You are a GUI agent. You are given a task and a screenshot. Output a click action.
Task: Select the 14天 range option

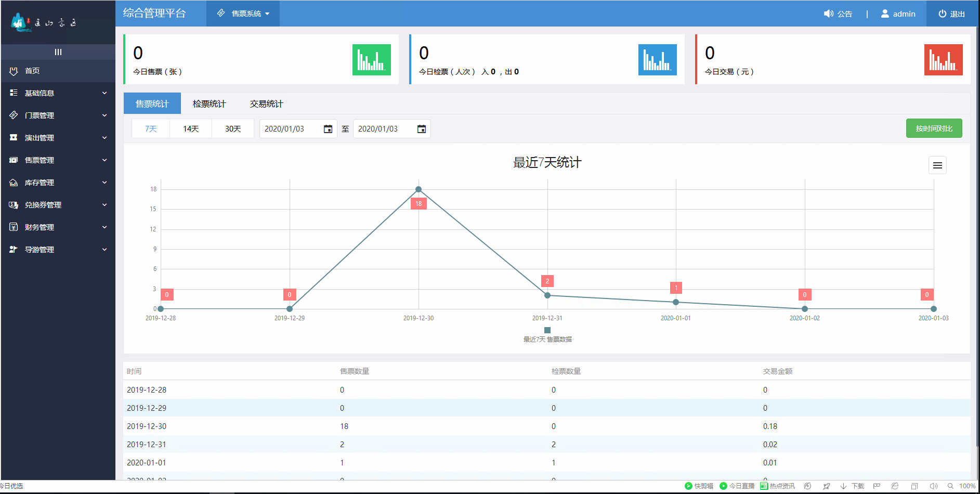click(x=191, y=129)
